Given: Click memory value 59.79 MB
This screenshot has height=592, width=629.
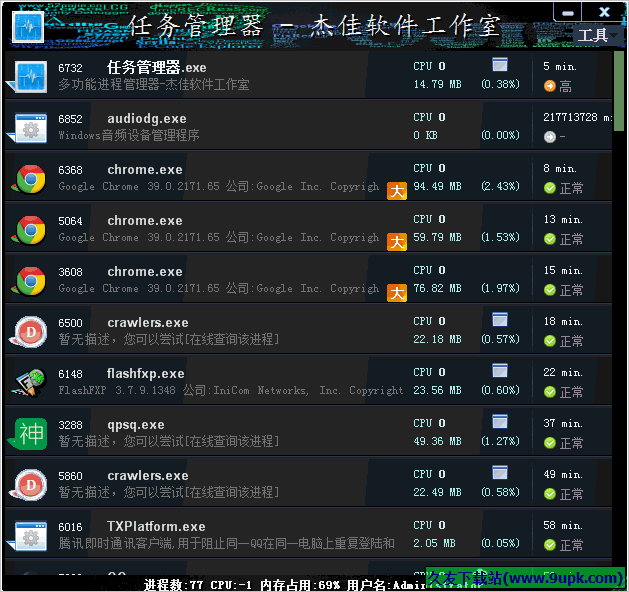Looking at the screenshot, I should pyautogui.click(x=437, y=237).
